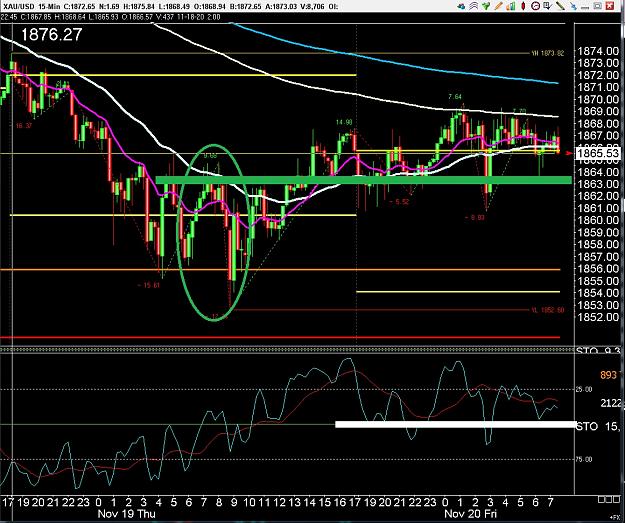The height and width of the screenshot is (523, 625).
Task: Click the green funnel-shaped toolbar icon
Action: coord(486,6)
